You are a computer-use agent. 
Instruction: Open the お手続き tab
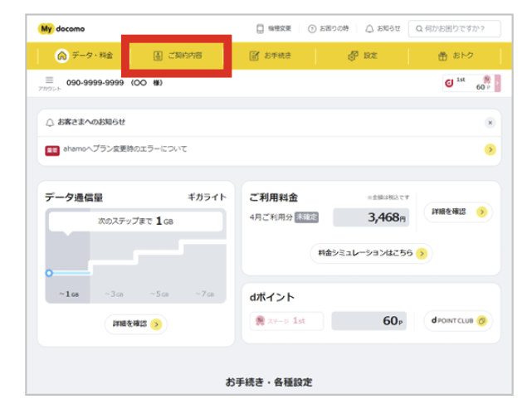pyautogui.click(x=270, y=56)
